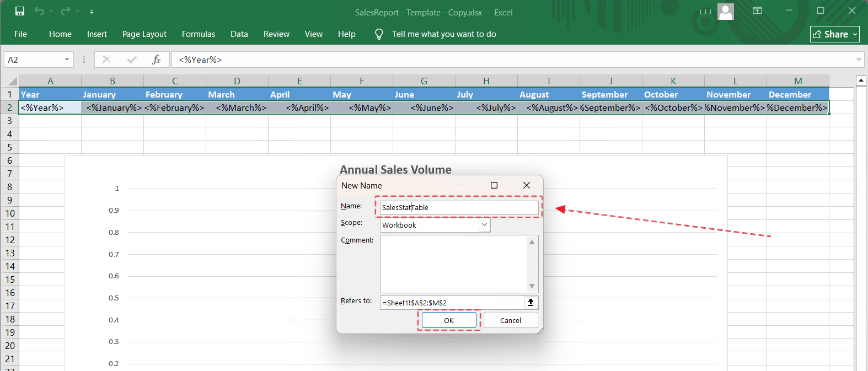This screenshot has width=868, height=371.
Task: Click the Undo arrow icon
Action: [39, 12]
